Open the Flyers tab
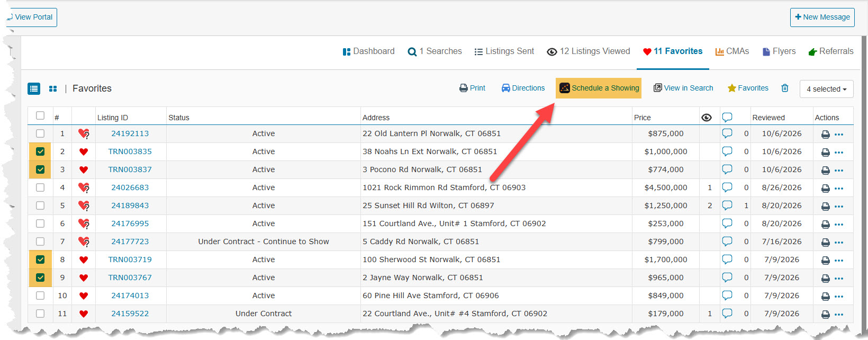This screenshot has width=868, height=340. tap(779, 51)
